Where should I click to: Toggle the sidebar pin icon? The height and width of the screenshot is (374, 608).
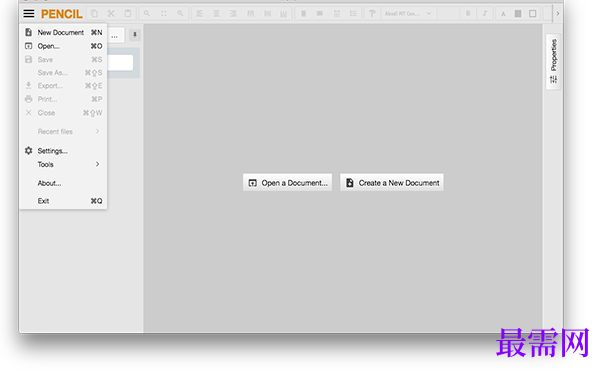pyautogui.click(x=135, y=35)
